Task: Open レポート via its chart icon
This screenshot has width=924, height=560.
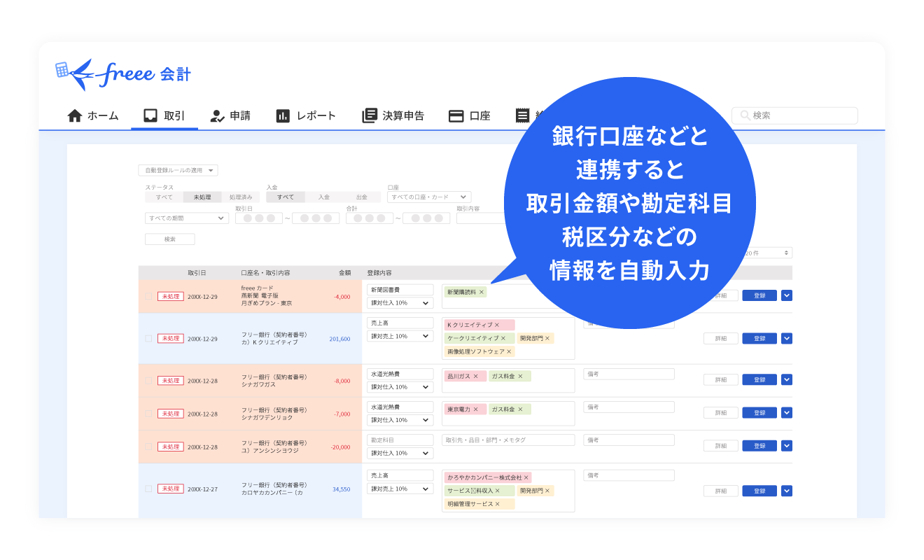Action: [283, 116]
